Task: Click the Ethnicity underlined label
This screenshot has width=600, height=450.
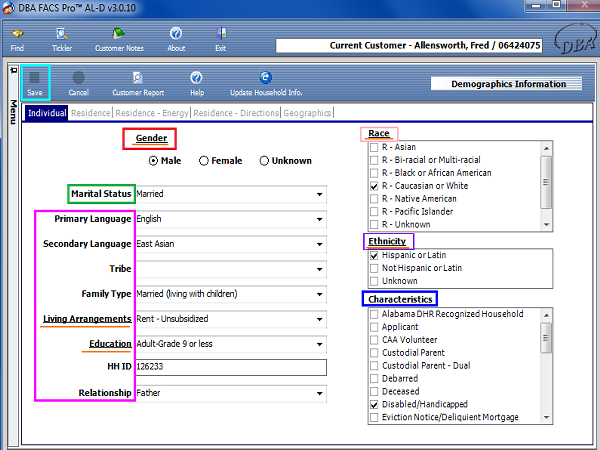Action: click(387, 241)
